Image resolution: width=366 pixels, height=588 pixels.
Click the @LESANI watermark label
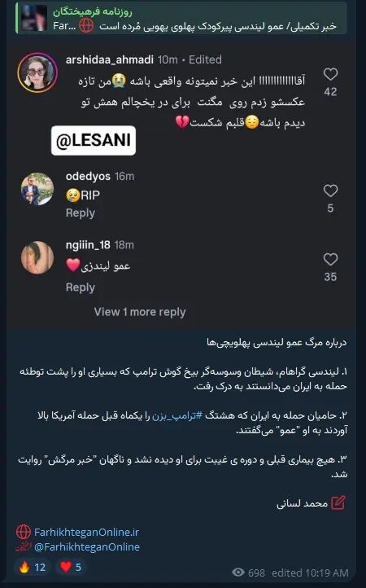(94, 141)
